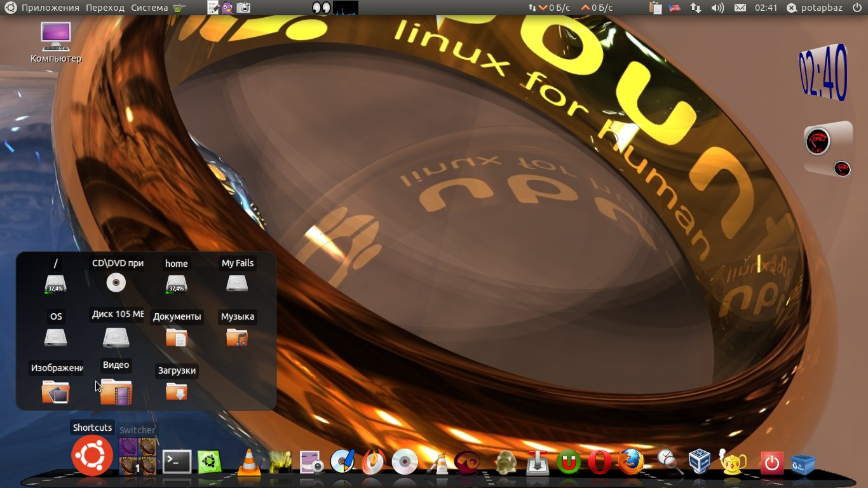Click the 02:41 panel clock

coord(766,8)
